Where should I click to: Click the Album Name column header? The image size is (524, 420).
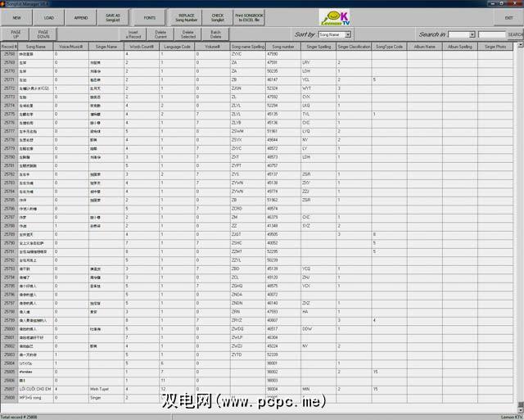tap(425, 47)
